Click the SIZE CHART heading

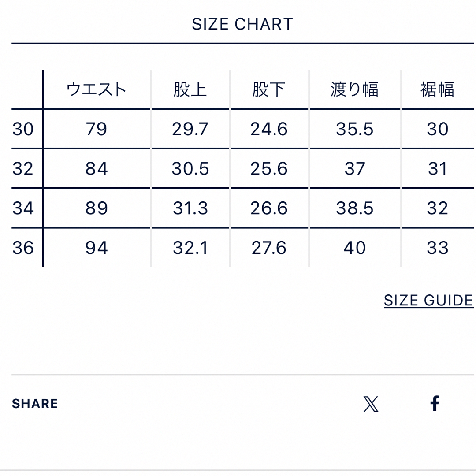coord(242,24)
